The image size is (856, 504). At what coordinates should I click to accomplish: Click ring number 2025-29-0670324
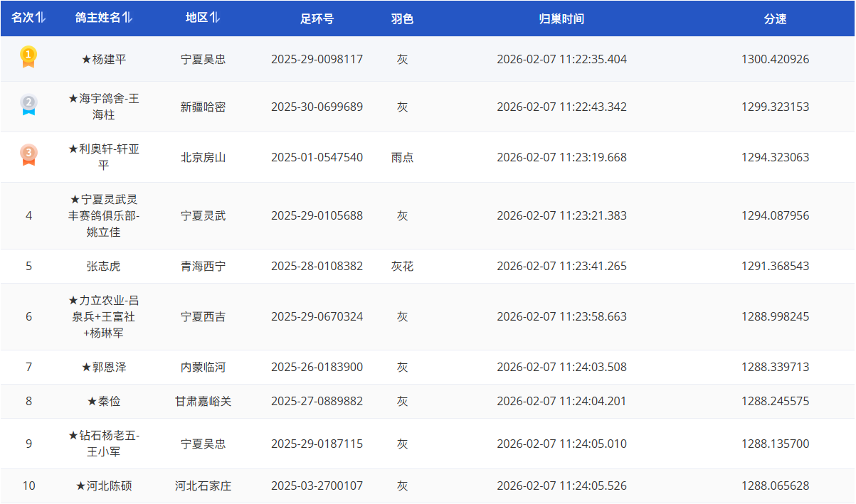tap(317, 316)
